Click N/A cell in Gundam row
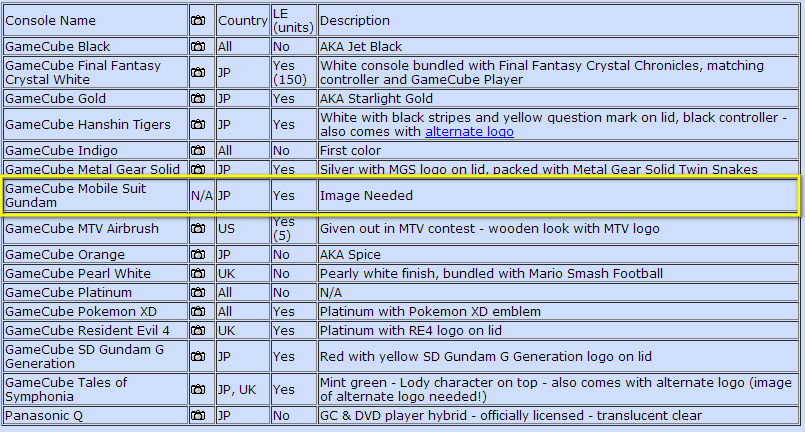 201,196
